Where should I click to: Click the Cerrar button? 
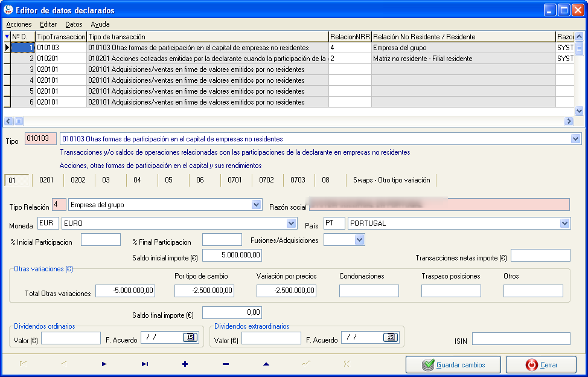541,365
